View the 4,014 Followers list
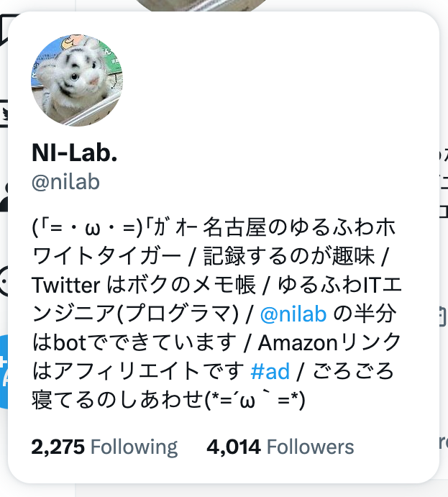This screenshot has height=497, width=448. coord(280,447)
